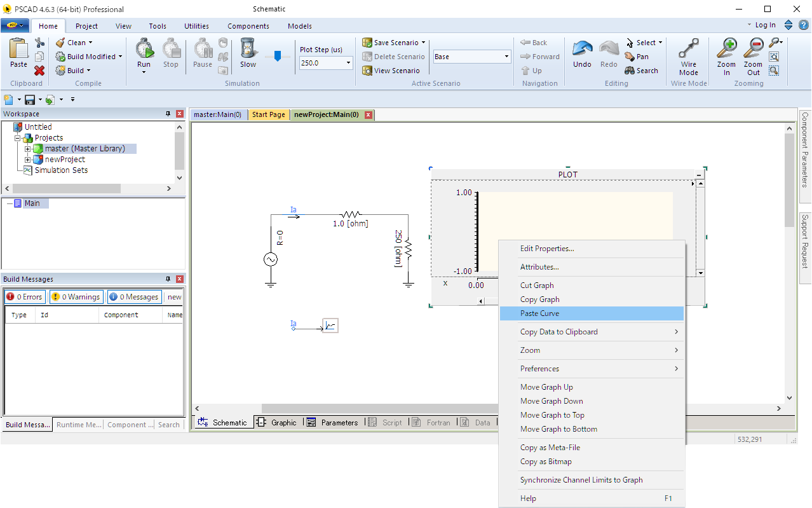Click the Run simulation icon

tap(144, 49)
